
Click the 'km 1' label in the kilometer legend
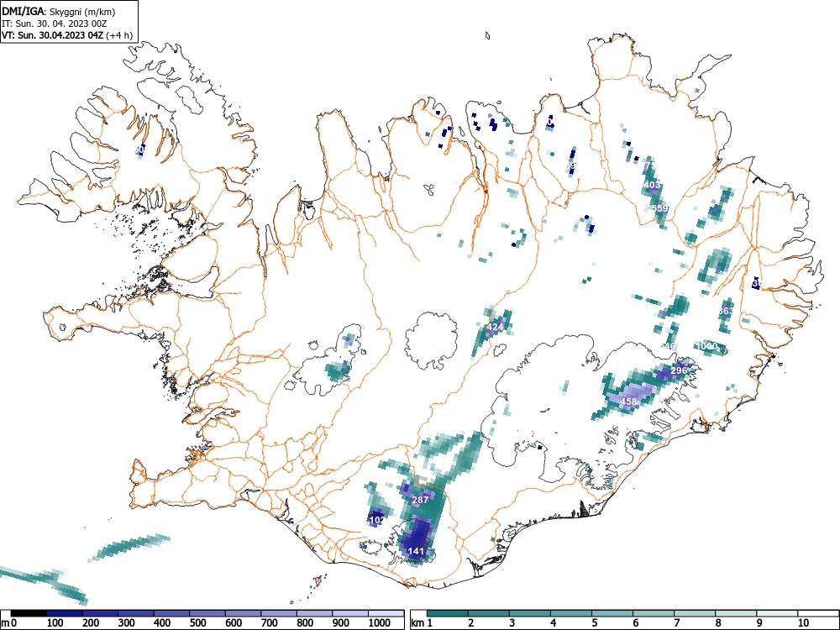(423, 623)
